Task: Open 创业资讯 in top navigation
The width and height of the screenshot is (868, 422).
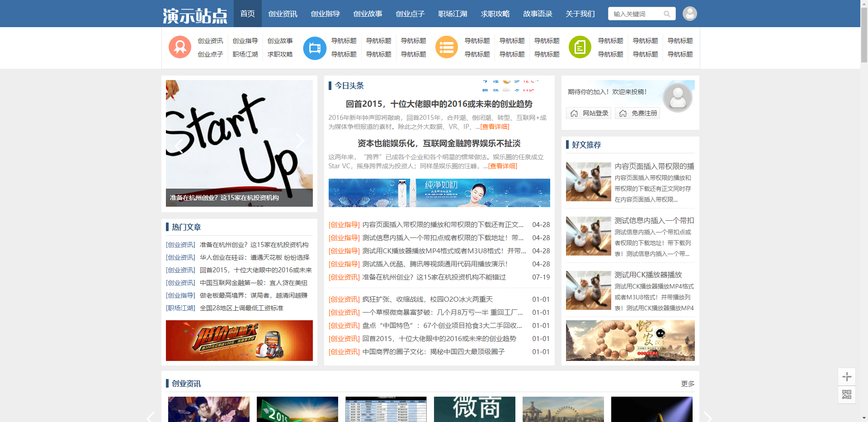Action: [283, 14]
